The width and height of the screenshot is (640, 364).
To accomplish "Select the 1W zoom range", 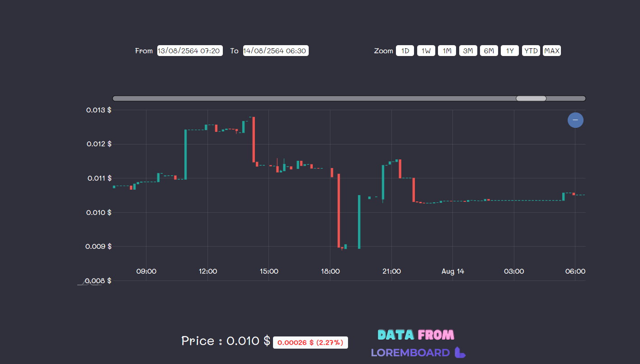I will [x=426, y=51].
